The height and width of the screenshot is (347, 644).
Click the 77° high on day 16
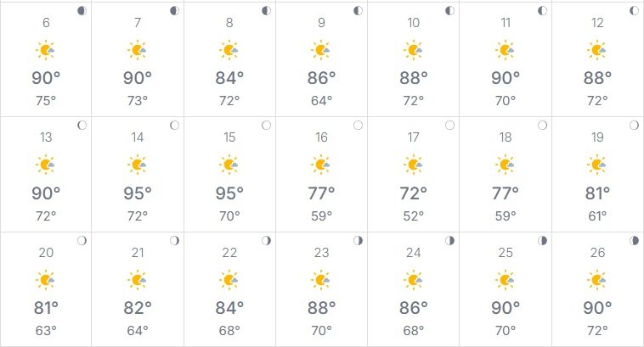[321, 193]
